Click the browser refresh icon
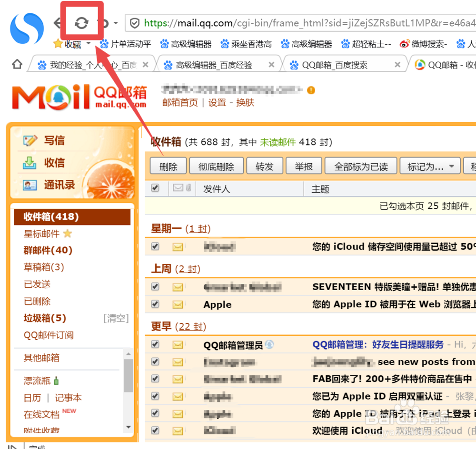Screen dimensions: 476x449 [81, 23]
